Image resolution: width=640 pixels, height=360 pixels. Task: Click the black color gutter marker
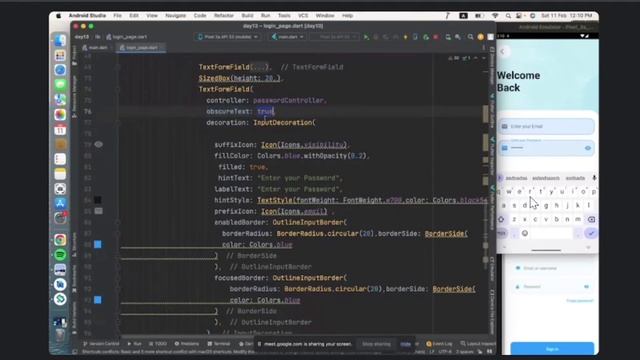pyautogui.click(x=98, y=200)
